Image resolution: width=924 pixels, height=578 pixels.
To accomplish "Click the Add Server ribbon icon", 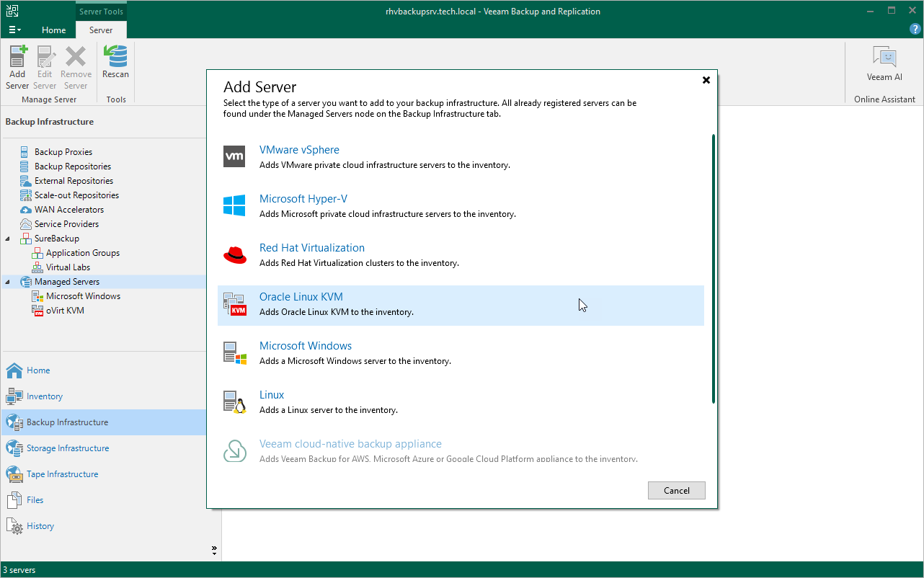I will tap(17, 56).
